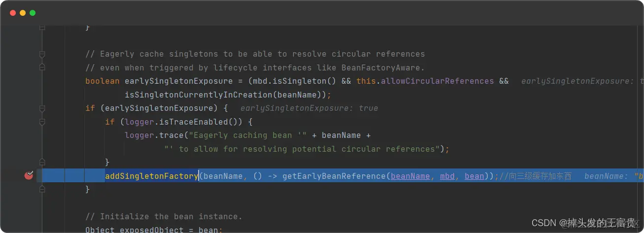The width and height of the screenshot is (644, 233).
Task: Click the underlined 'bean' argument before the closing parentheses
Action: 475,176
